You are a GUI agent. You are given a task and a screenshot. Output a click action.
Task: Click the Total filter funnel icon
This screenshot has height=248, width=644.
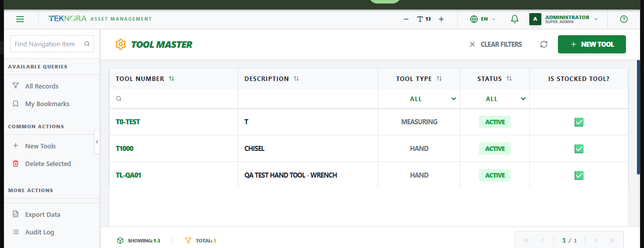(x=188, y=240)
